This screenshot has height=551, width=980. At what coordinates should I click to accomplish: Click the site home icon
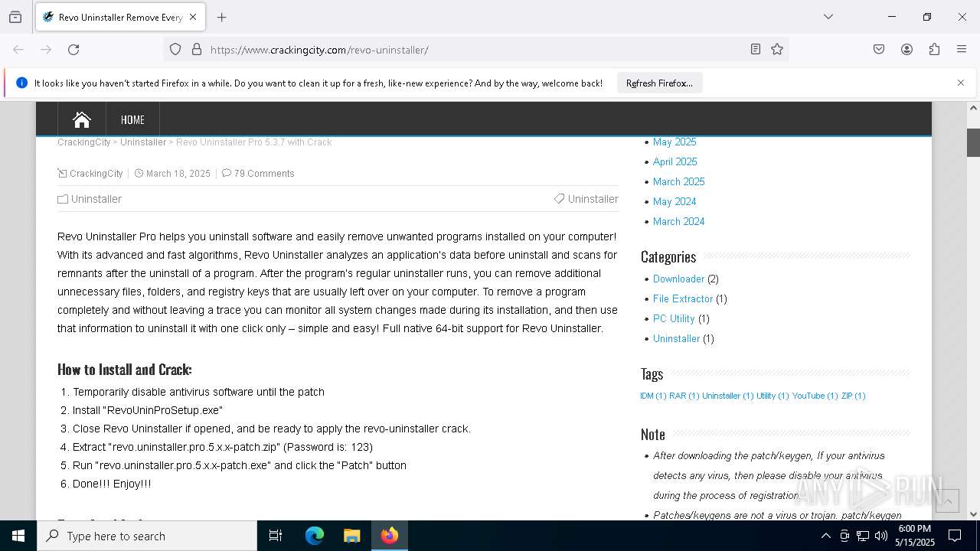(x=82, y=119)
